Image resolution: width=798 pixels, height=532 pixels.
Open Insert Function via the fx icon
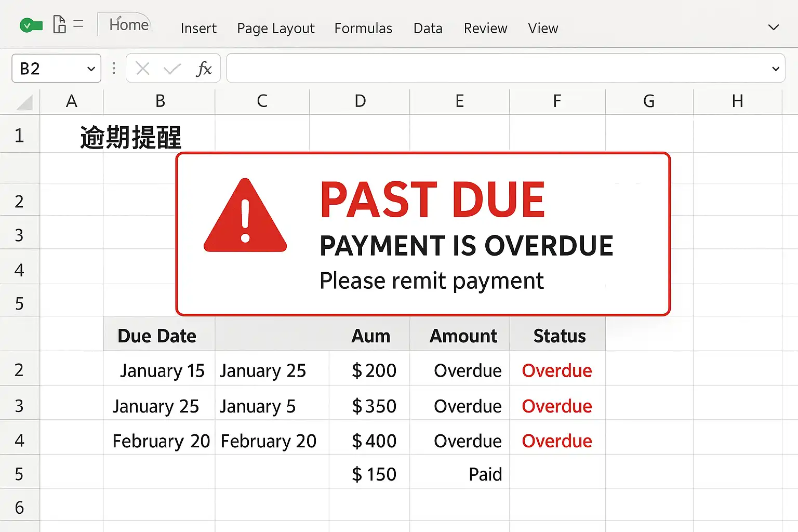pos(204,69)
